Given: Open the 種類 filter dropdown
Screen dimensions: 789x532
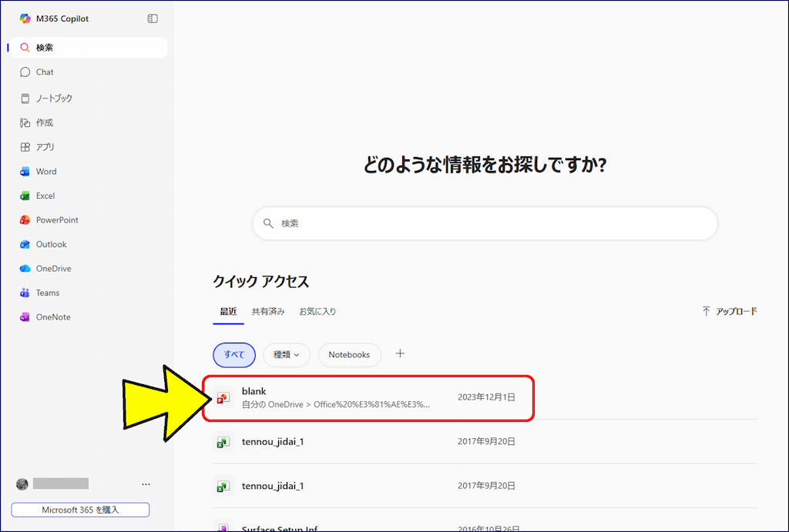Looking at the screenshot, I should click(286, 355).
